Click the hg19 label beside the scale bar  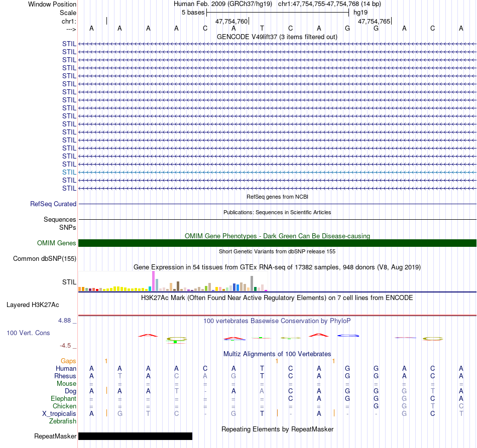click(x=361, y=13)
